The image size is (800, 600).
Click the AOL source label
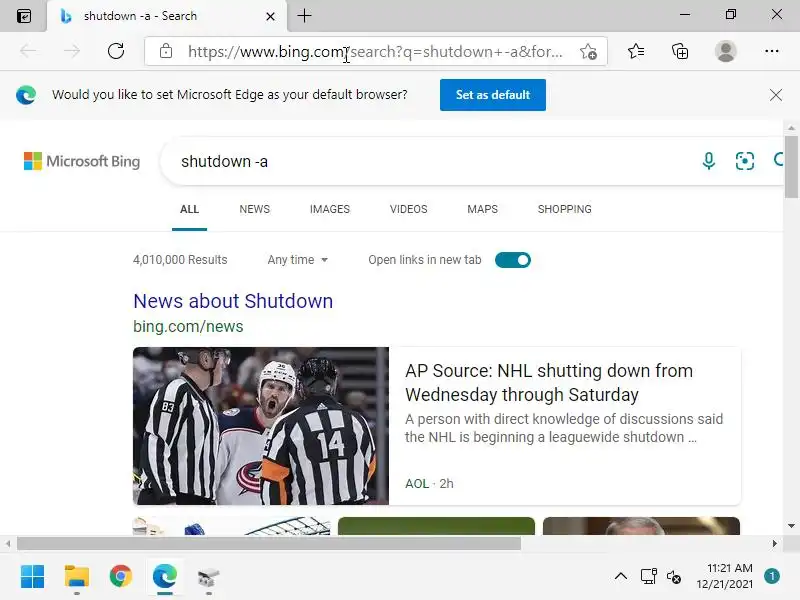click(417, 484)
